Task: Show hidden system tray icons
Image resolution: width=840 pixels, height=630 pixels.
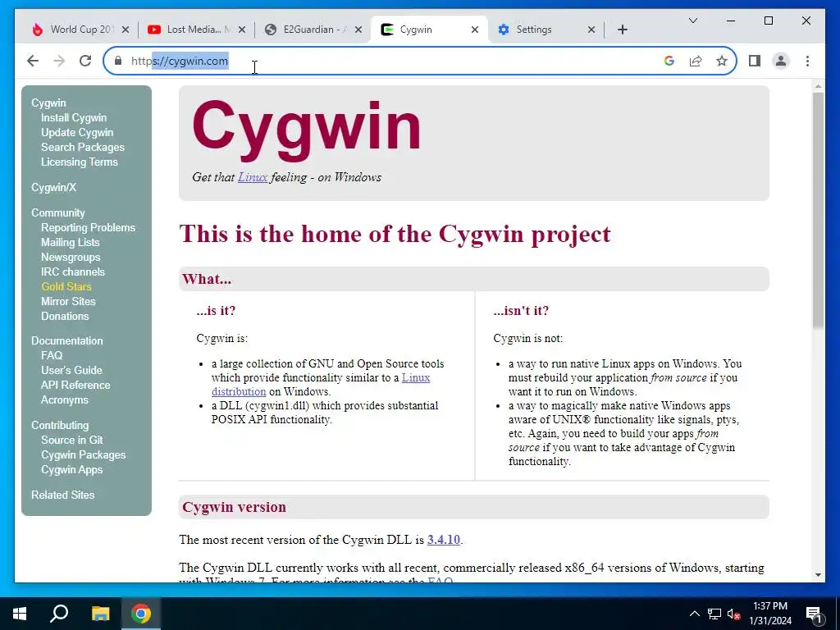Action: (694, 614)
